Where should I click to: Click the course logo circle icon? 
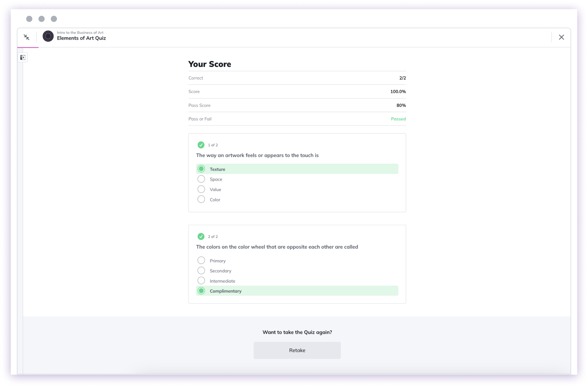click(x=48, y=36)
